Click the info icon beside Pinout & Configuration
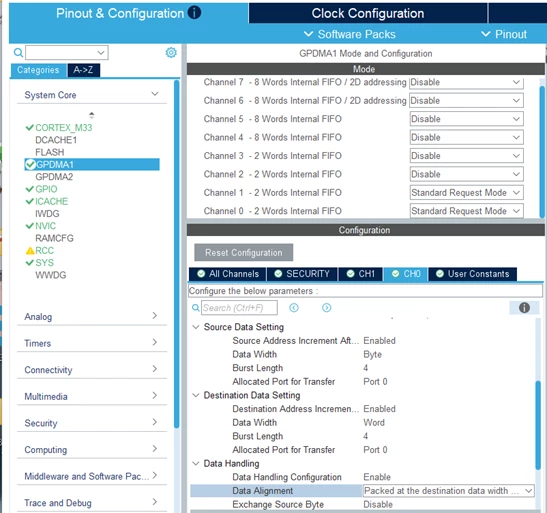This screenshot has height=513, width=547. click(194, 13)
